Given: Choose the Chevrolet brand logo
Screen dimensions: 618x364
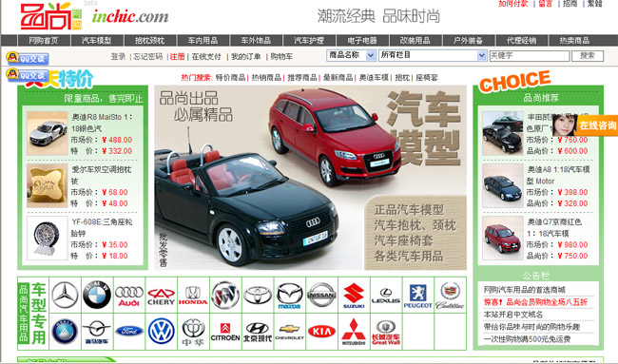Looking at the screenshot, I should (290, 332).
